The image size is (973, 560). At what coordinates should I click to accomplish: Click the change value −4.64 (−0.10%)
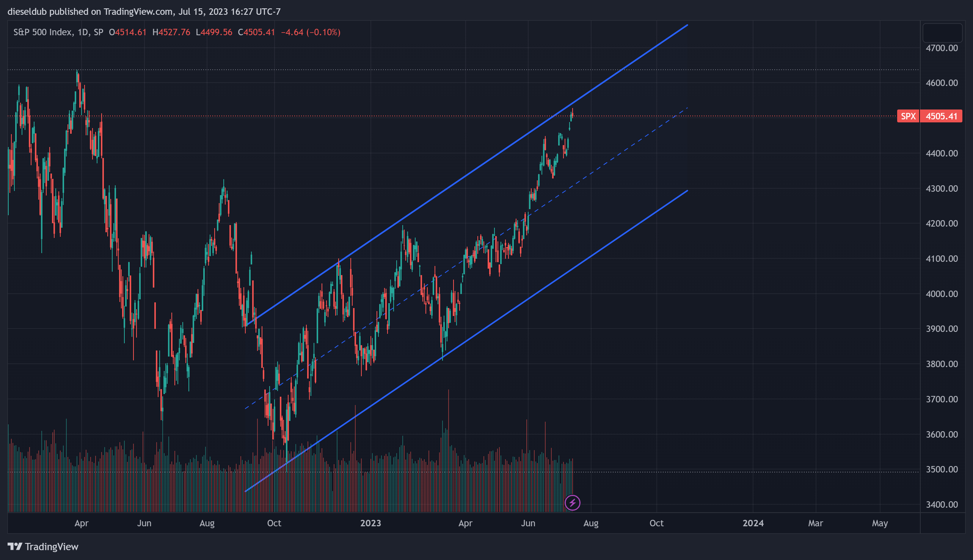point(311,32)
